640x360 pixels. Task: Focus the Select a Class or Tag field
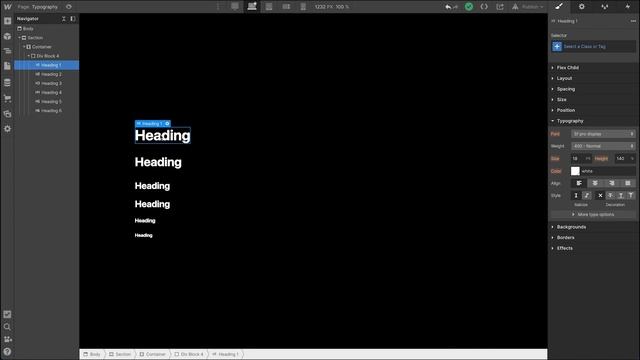(598, 47)
